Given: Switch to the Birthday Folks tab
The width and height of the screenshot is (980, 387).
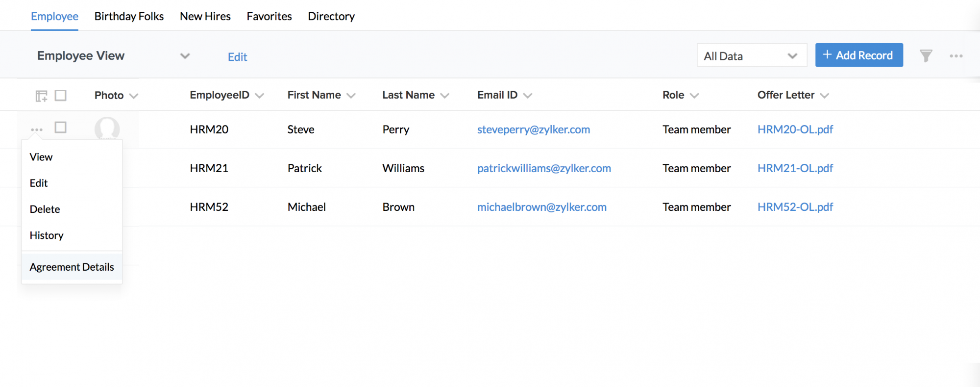Looking at the screenshot, I should click(129, 16).
